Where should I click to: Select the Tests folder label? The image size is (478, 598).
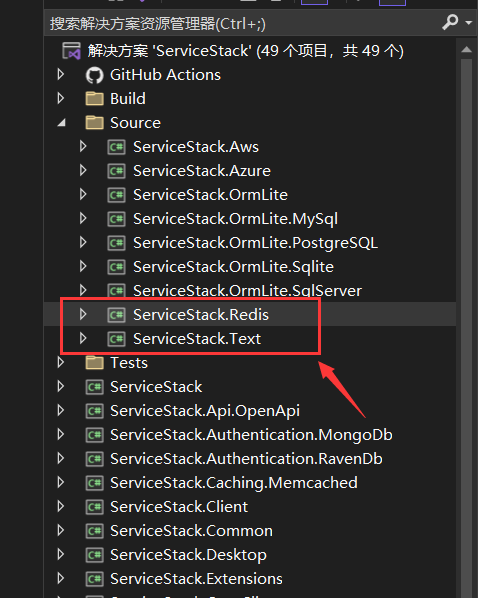click(x=129, y=363)
